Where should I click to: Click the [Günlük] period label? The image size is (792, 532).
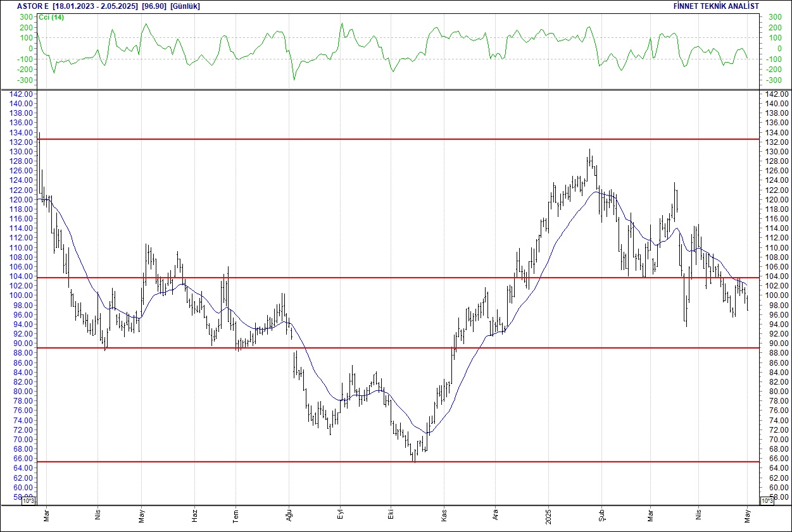(185, 6)
